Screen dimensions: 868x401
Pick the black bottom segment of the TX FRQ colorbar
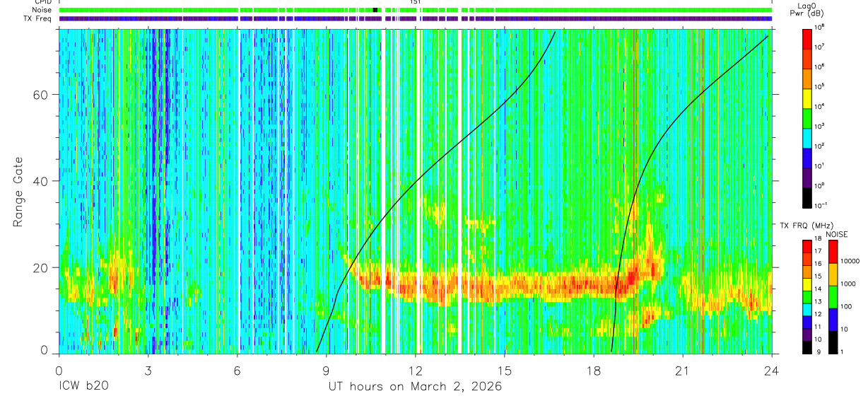point(807,347)
